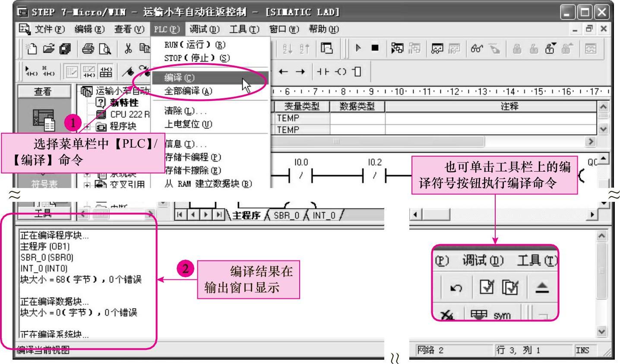Expand the 交叉引用 tree node
The width and height of the screenshot is (620, 364).
coord(86,185)
